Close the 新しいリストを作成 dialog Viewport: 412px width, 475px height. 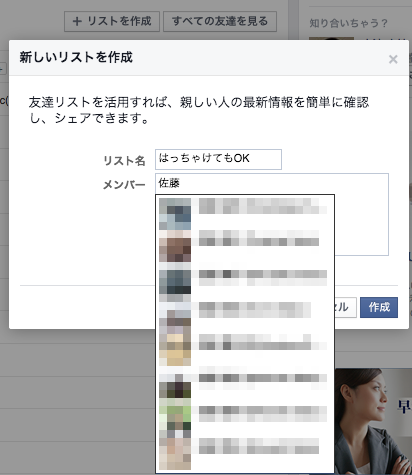pyautogui.click(x=393, y=59)
